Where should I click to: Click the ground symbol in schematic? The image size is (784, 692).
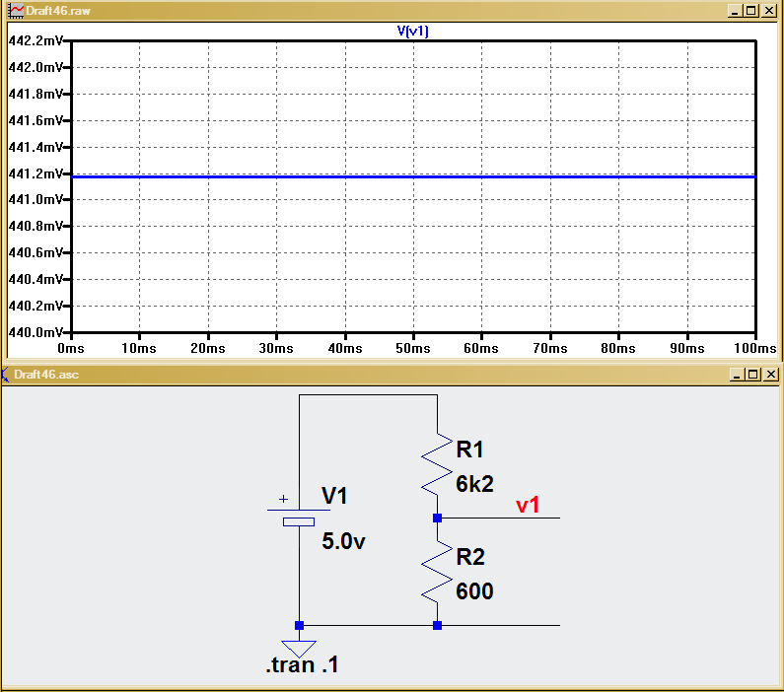coord(299,649)
